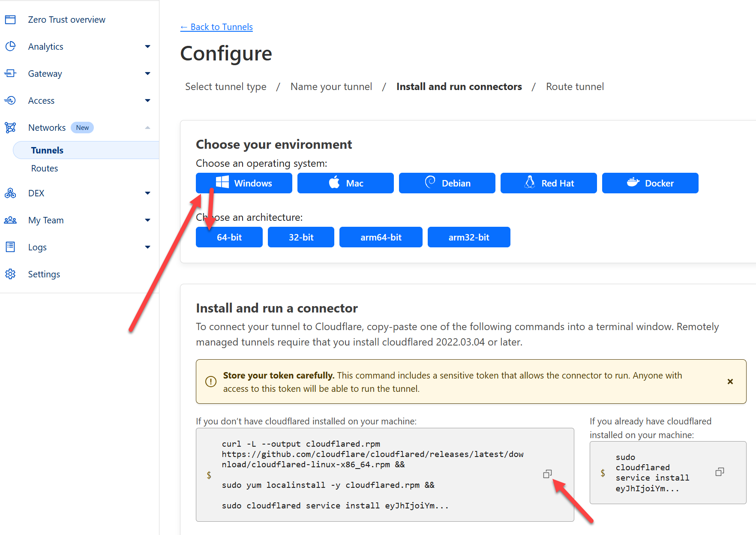Click the Zero Trust overview icon
756x535 pixels.
click(10, 20)
